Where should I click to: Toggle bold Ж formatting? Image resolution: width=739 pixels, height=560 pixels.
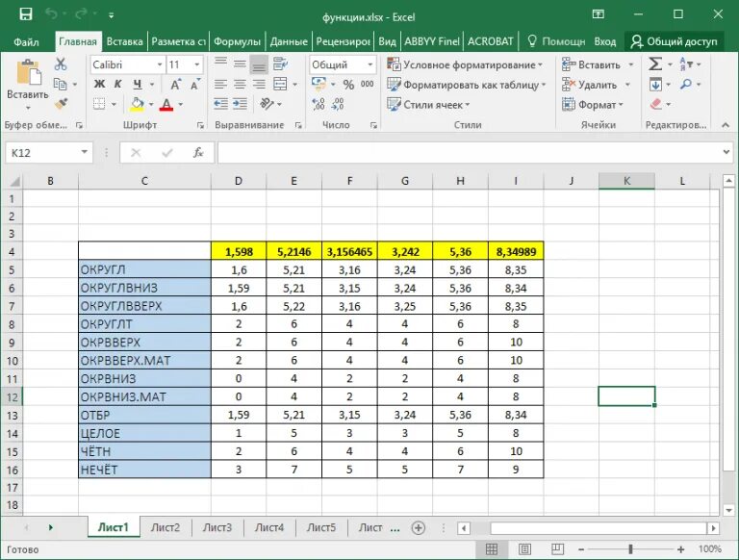pyautogui.click(x=99, y=85)
